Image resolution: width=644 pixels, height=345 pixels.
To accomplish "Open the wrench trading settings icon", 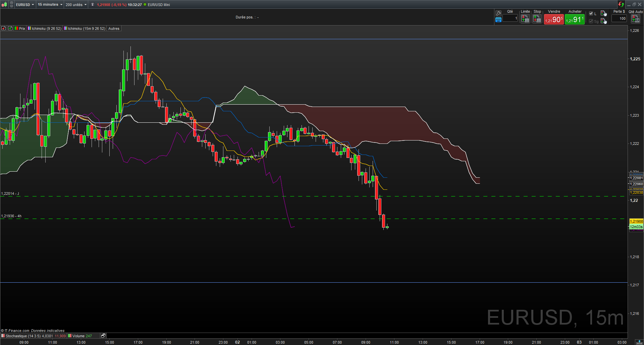I will 498,13.
